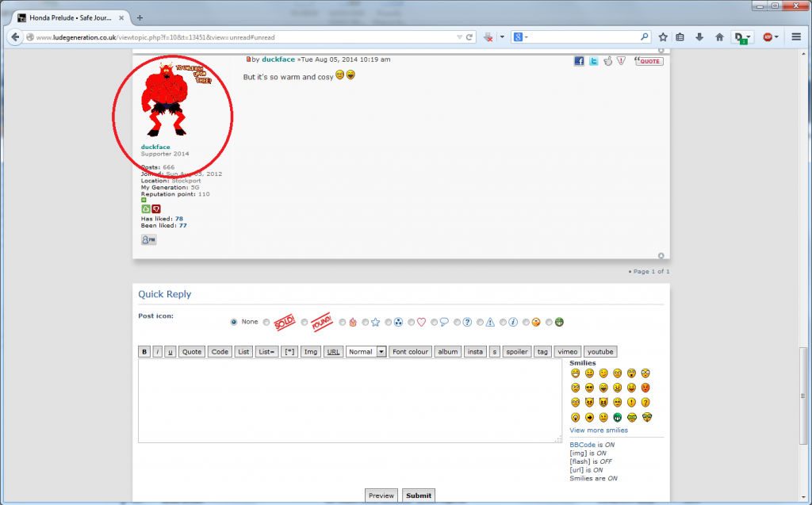Select the star post icon radio

[366, 322]
